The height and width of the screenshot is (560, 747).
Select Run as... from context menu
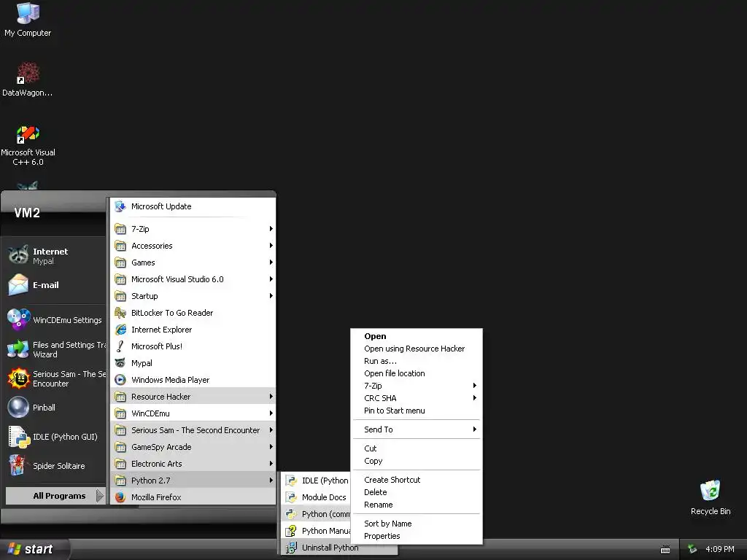[x=417, y=361]
